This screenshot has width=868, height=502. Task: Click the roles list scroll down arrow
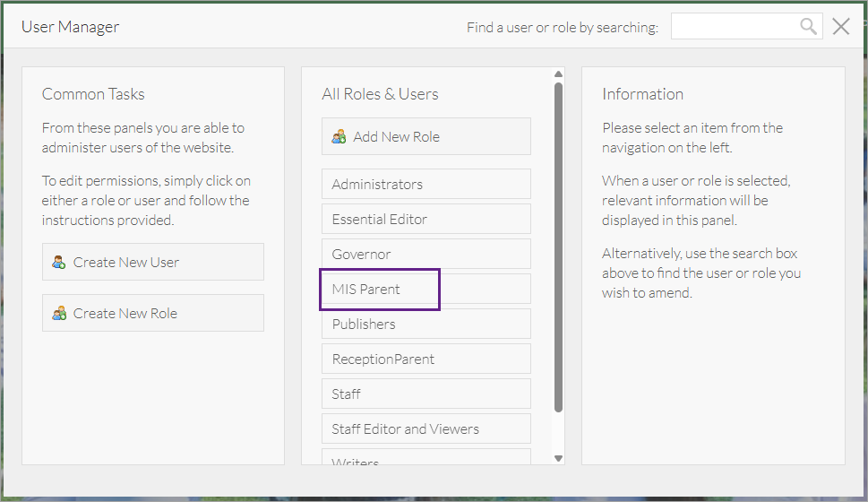(x=558, y=458)
